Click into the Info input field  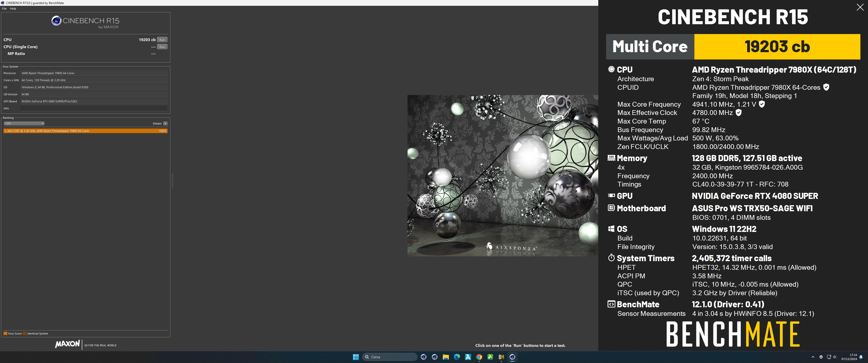tap(94, 108)
